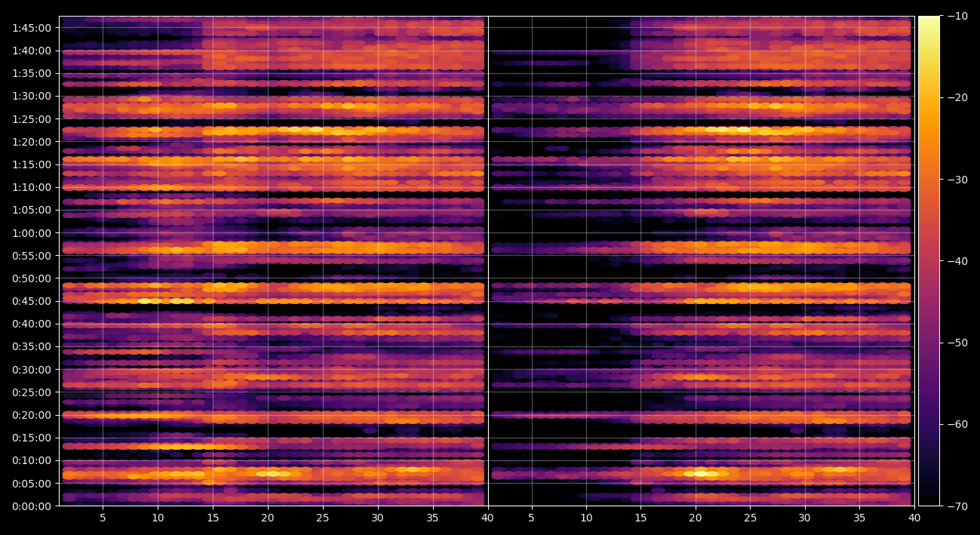Image resolution: width=980 pixels, height=535 pixels.
Task: Click x-axis tick 15 of the right heatmap
Action: pos(641,518)
